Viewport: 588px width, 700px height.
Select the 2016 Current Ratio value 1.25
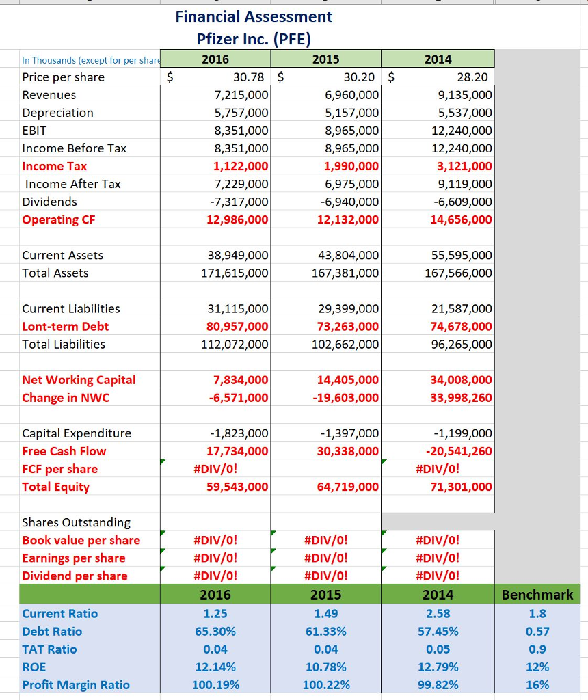[x=215, y=613]
